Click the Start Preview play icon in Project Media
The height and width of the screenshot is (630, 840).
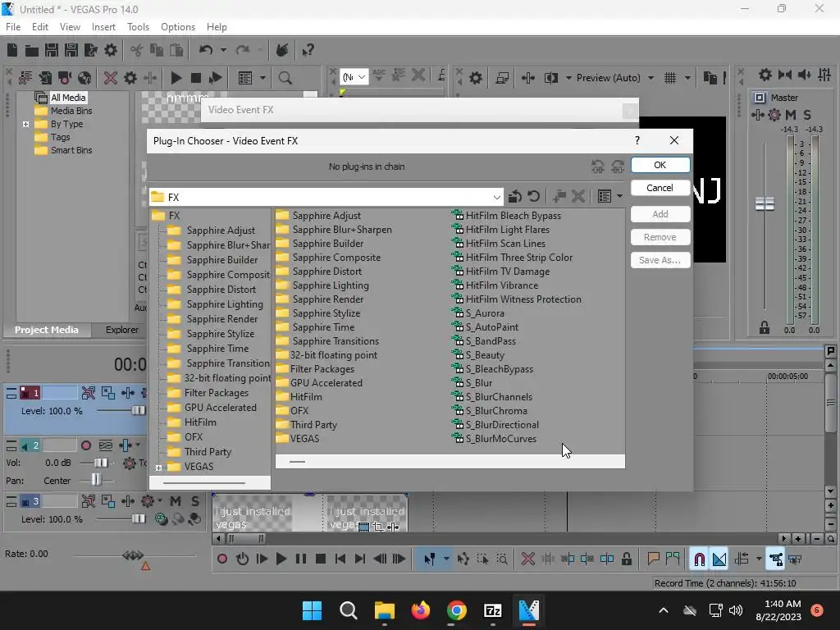click(x=176, y=78)
